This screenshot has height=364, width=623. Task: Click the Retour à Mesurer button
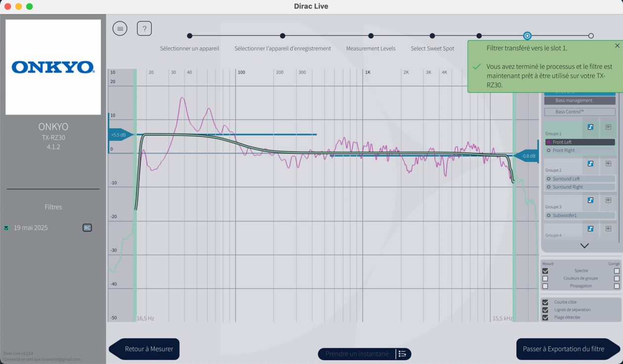click(x=145, y=349)
